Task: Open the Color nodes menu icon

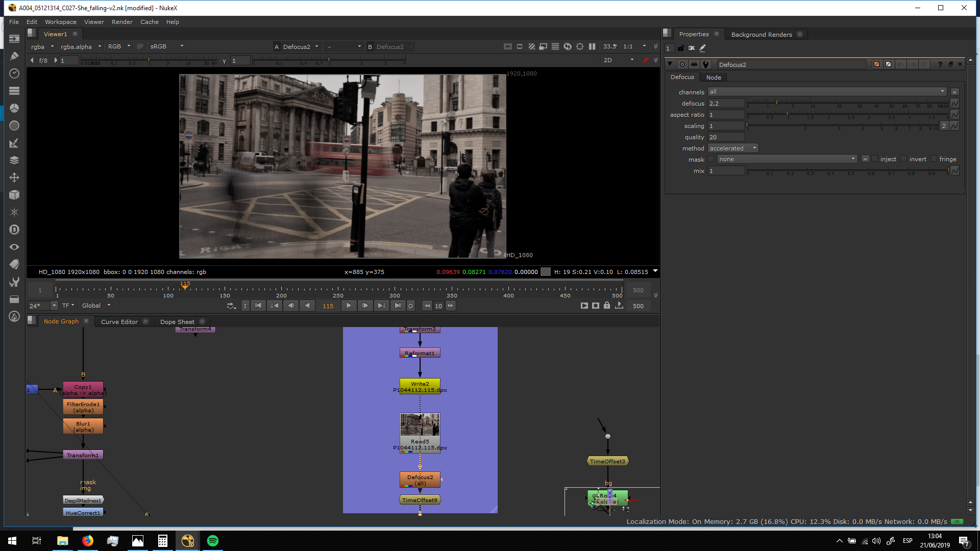Action: tap(14, 108)
